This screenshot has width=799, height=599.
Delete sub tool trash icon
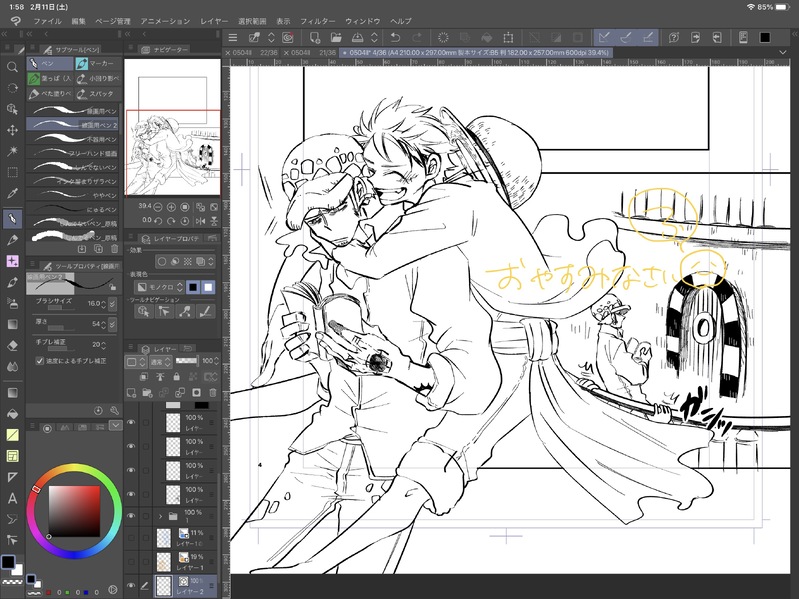click(114, 249)
